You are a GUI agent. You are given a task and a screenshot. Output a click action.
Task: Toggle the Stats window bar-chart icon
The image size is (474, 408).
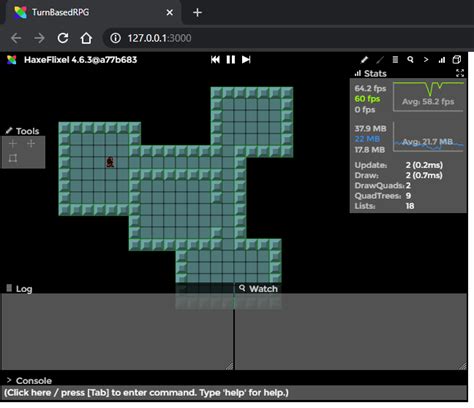(x=442, y=60)
